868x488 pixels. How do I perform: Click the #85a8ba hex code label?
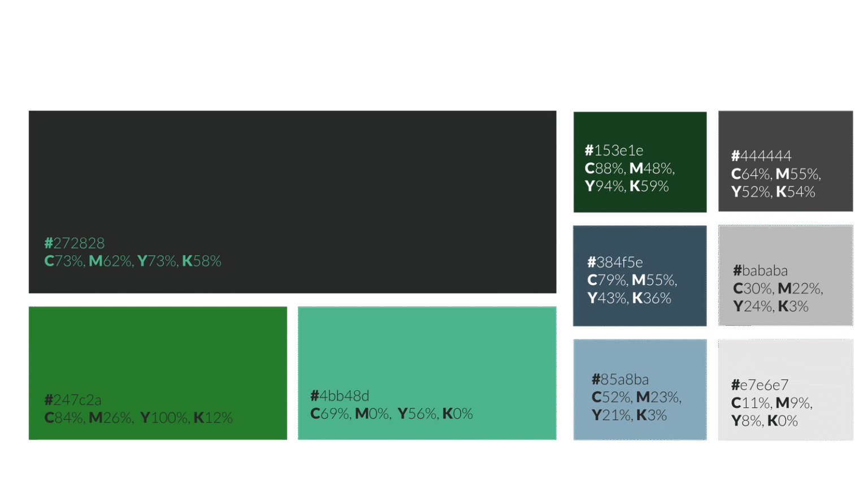coord(620,379)
